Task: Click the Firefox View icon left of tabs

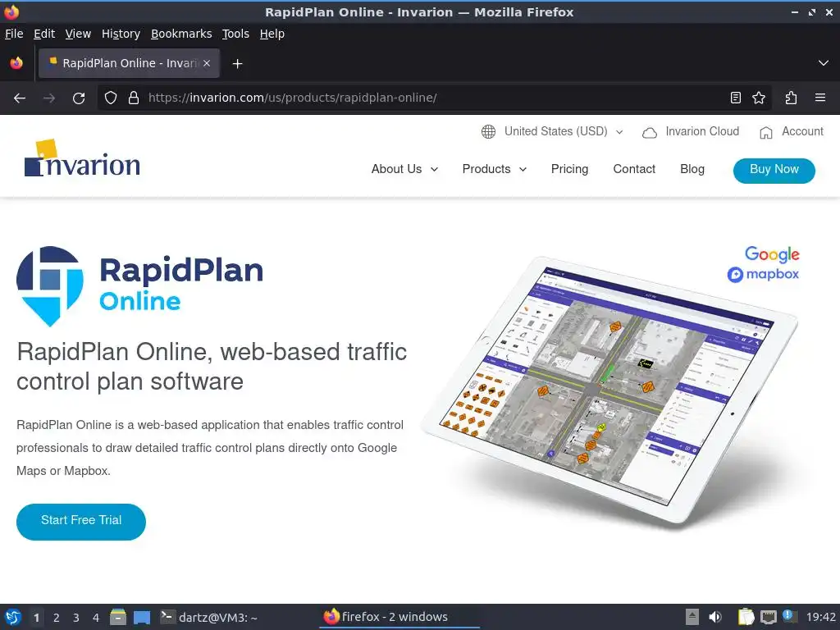Action: 16,63
